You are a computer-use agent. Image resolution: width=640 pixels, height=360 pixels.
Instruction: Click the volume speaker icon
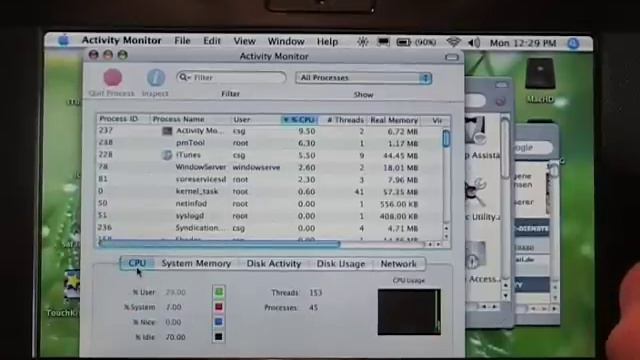474,42
